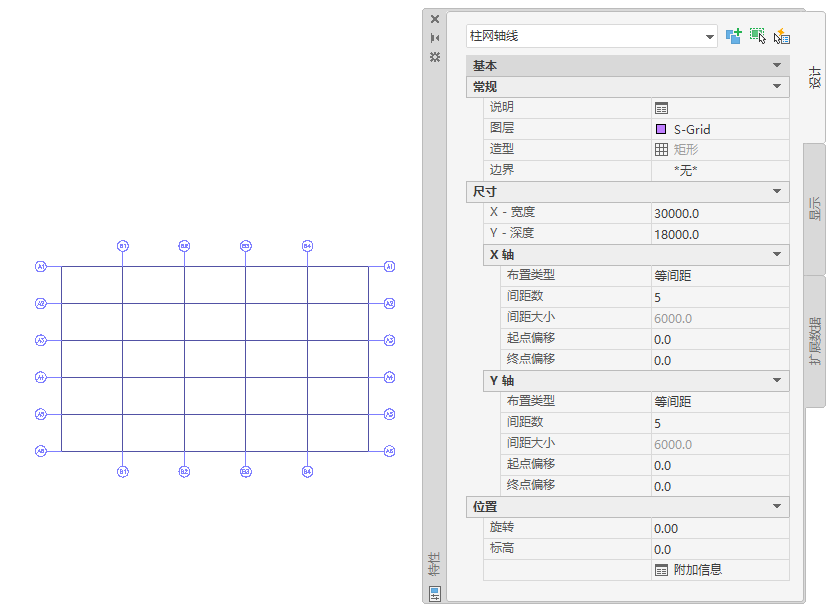The image size is (839, 610).
Task: Toggle the PICKADD selection mode icon
Action: [x=734, y=36]
